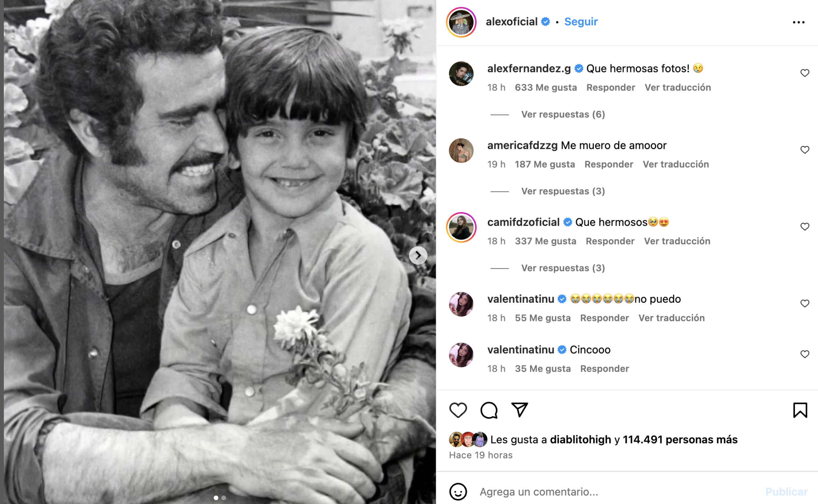Share the post via paper plane icon

[x=520, y=410]
